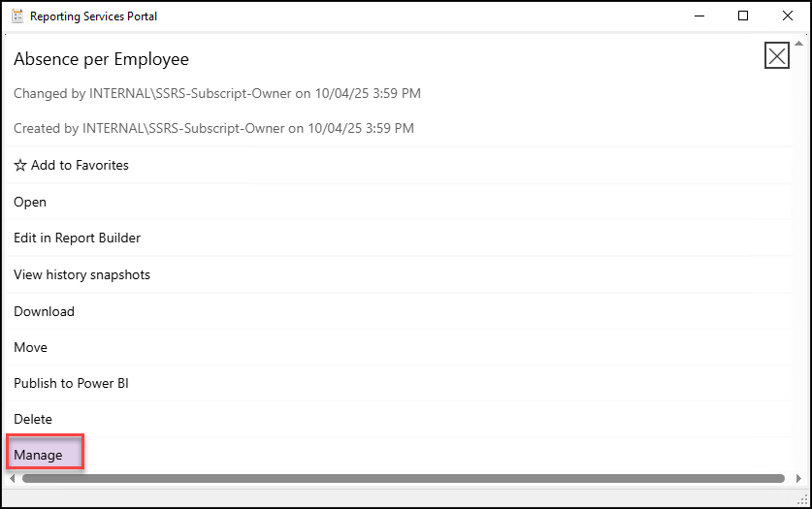Click the Delete menu entry
The height and width of the screenshot is (509, 812).
[x=33, y=420]
